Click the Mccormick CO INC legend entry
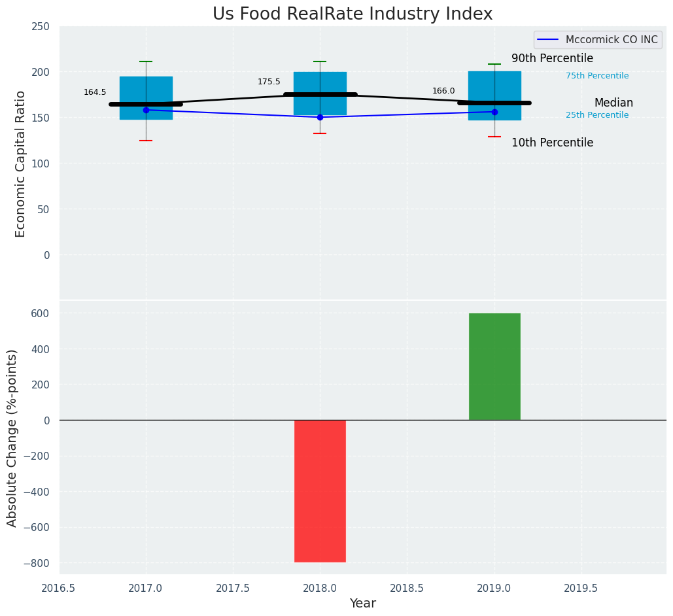673x616 pixels. point(611,40)
